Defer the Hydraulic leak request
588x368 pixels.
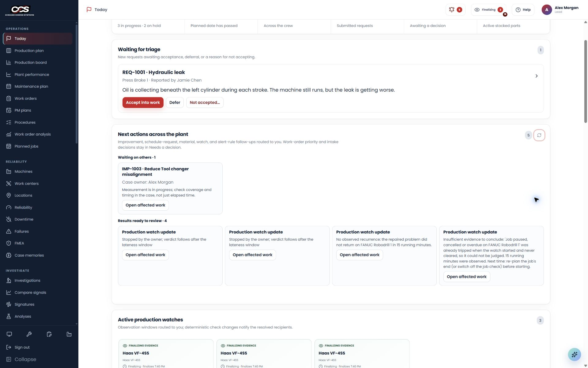tap(175, 102)
